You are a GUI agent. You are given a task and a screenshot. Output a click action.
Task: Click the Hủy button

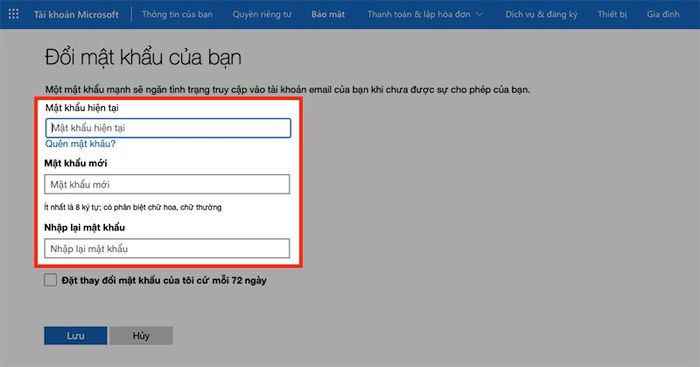141,336
